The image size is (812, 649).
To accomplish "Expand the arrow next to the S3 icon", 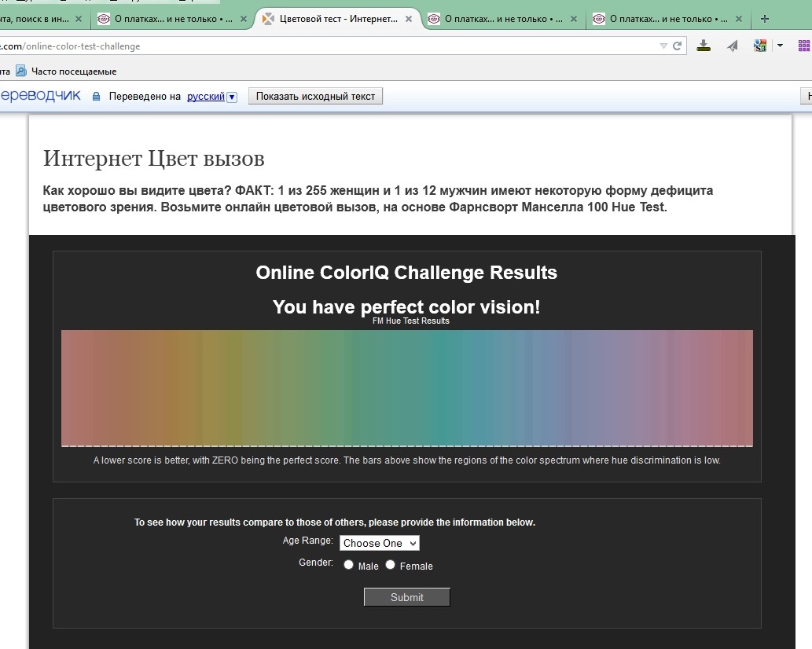I will (x=780, y=46).
